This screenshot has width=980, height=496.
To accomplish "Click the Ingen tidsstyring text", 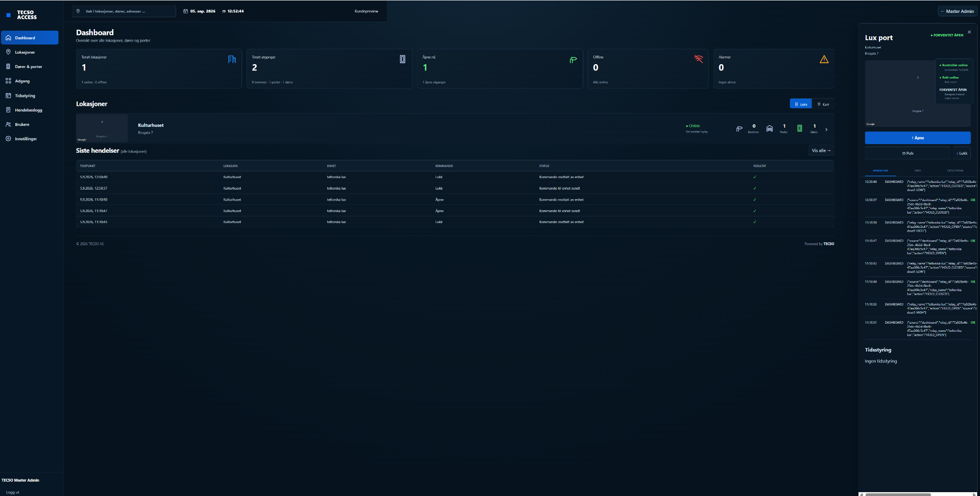I will (881, 361).
